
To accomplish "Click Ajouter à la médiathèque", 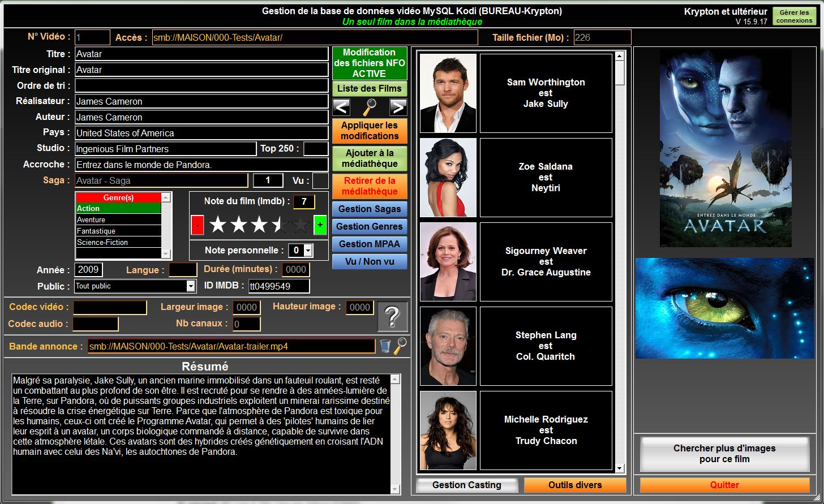I will (x=370, y=158).
